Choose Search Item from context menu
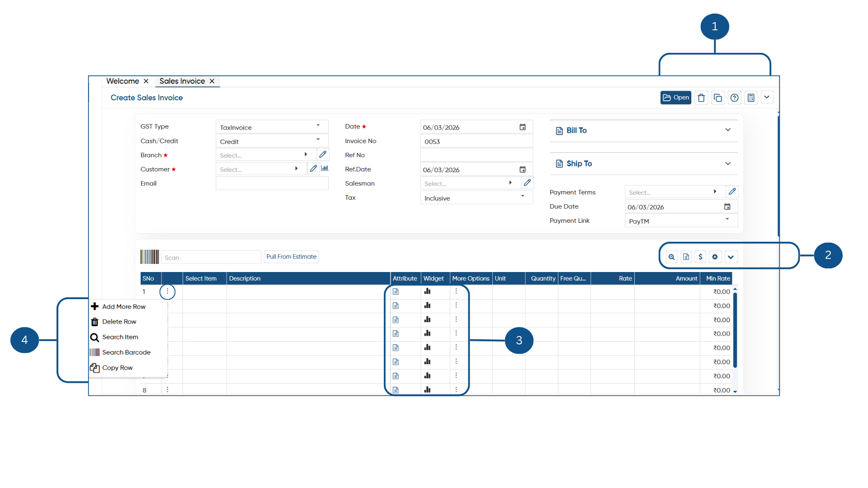The width and height of the screenshot is (868, 488). [x=120, y=337]
